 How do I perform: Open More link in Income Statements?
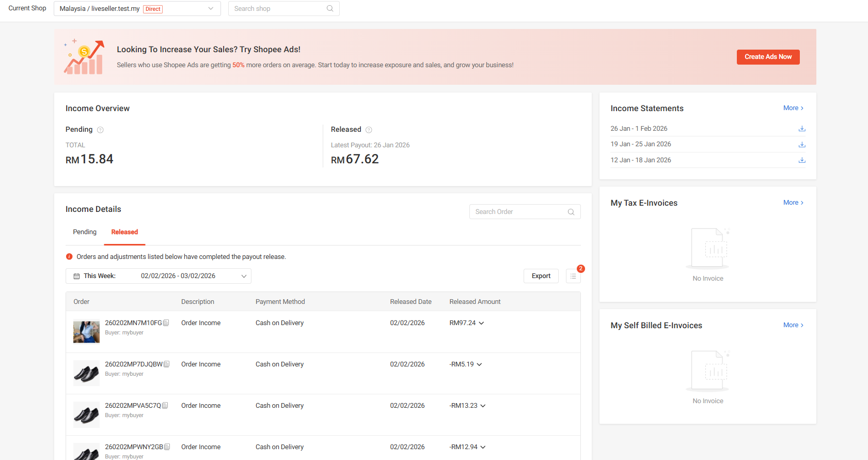click(793, 108)
